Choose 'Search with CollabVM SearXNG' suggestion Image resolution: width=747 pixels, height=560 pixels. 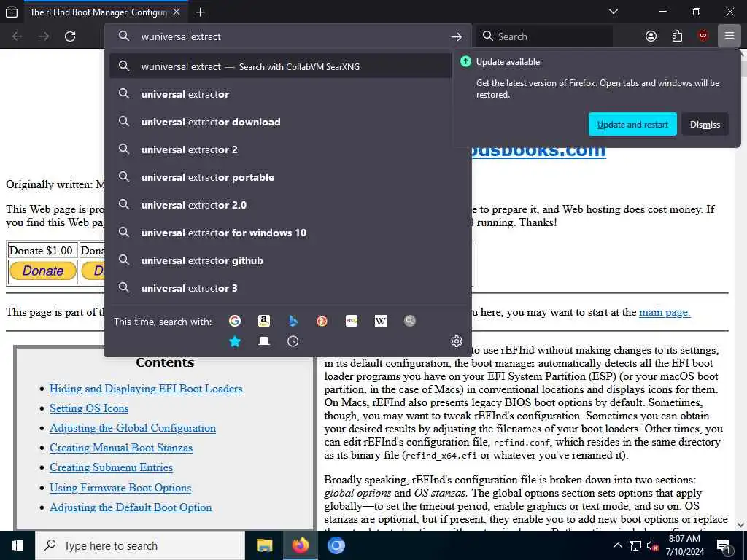click(280, 66)
